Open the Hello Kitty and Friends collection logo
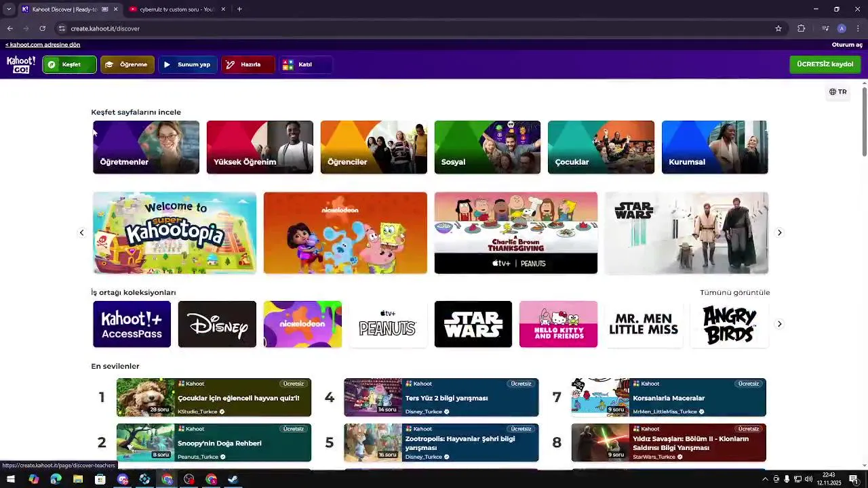This screenshot has height=488, width=868. click(x=558, y=324)
